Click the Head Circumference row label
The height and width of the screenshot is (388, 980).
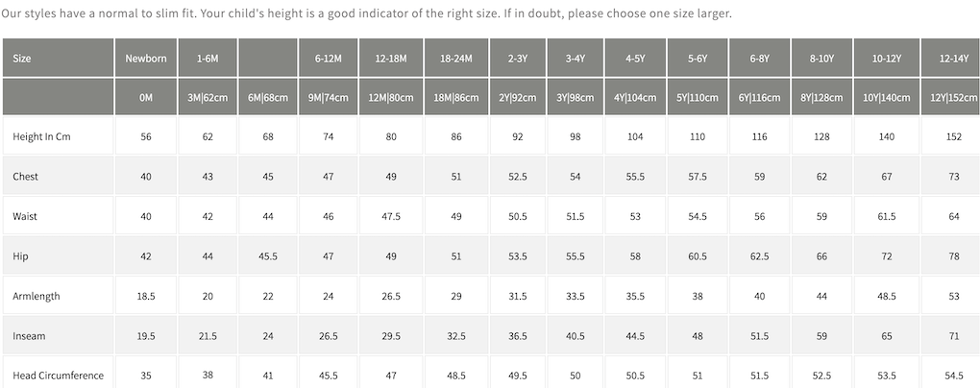tap(59, 375)
